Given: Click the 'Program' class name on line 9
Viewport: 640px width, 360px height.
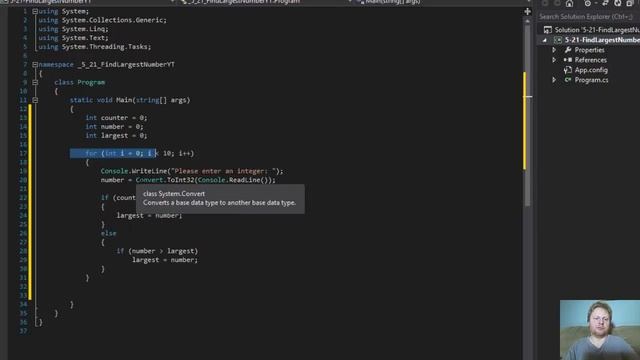Looking at the screenshot, I should pyautogui.click(x=91, y=82).
